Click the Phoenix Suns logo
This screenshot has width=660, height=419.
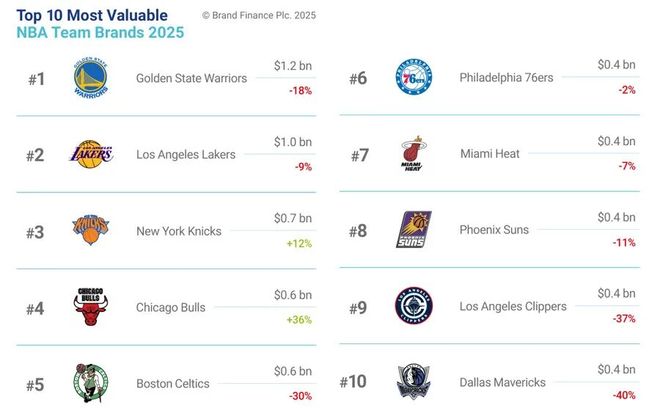pyautogui.click(x=412, y=231)
